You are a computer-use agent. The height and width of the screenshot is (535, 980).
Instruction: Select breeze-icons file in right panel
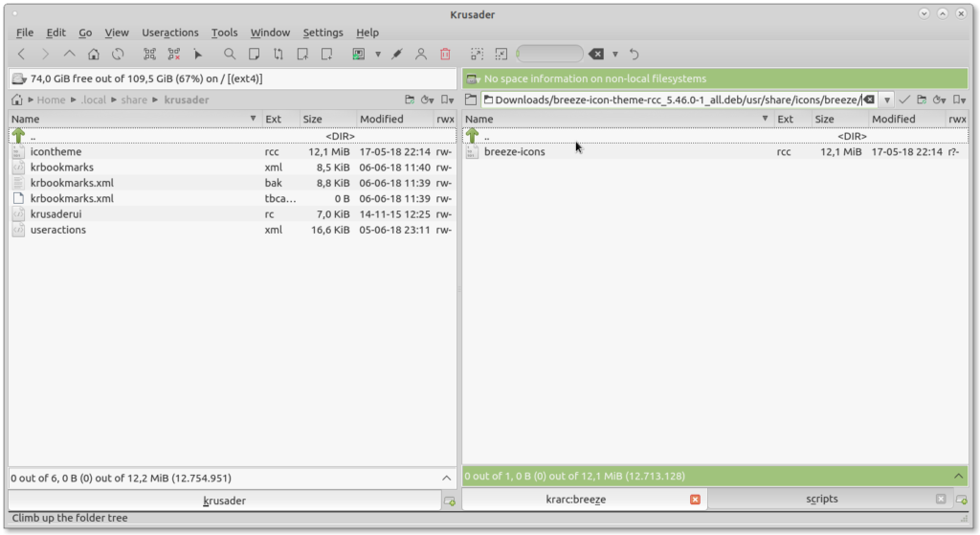715,152
